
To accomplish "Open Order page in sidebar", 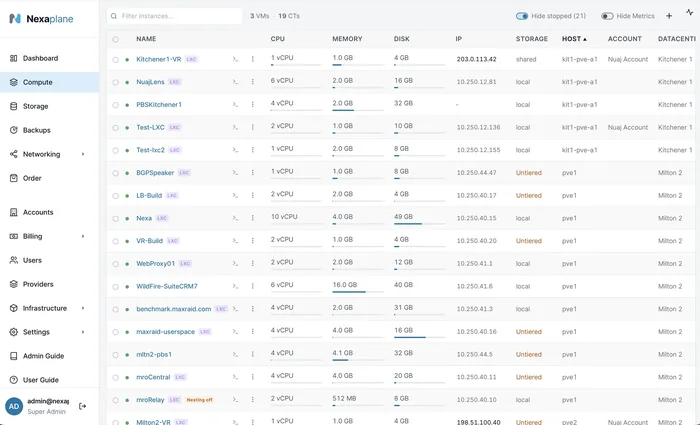I will tap(49, 178).
